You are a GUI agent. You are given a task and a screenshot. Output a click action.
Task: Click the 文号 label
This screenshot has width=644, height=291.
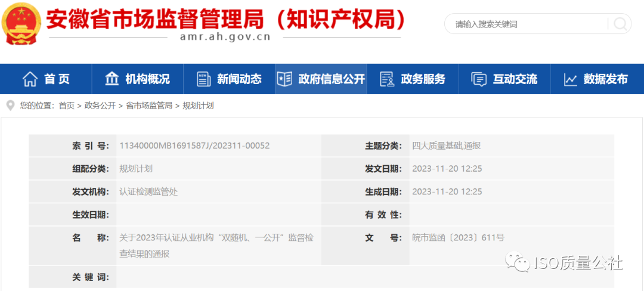(383, 238)
